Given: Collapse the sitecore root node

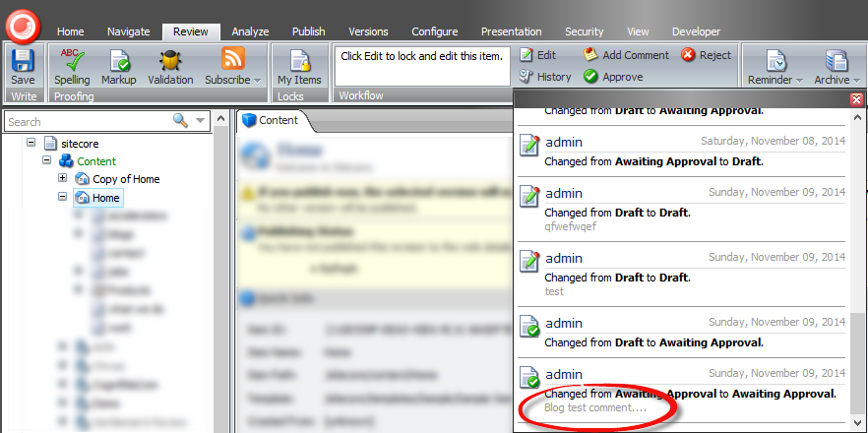Looking at the screenshot, I should [x=31, y=143].
